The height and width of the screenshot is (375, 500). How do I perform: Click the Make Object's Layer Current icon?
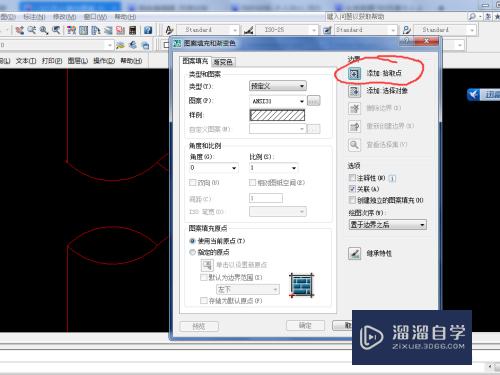tap(120, 45)
